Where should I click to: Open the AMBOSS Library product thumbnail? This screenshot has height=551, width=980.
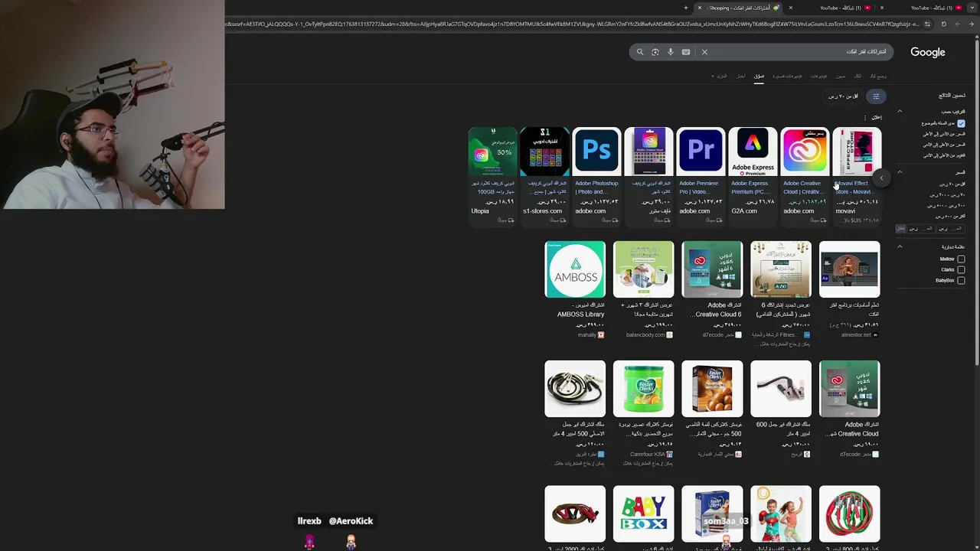pyautogui.click(x=575, y=269)
